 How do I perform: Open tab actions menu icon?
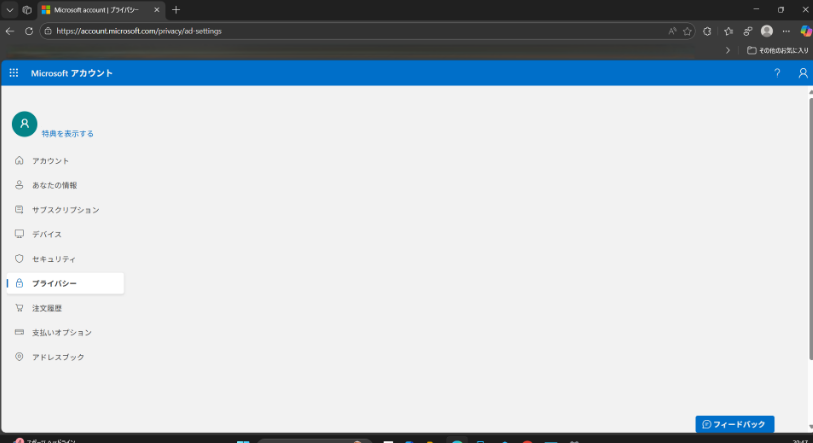(27, 10)
